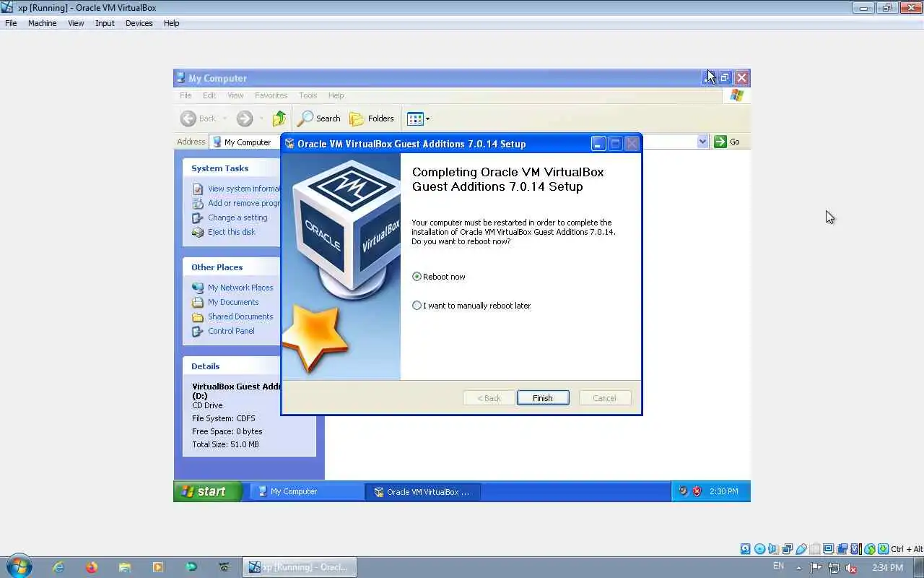
Task: Click the VirtualBox optical disk status icon
Action: [x=759, y=549]
